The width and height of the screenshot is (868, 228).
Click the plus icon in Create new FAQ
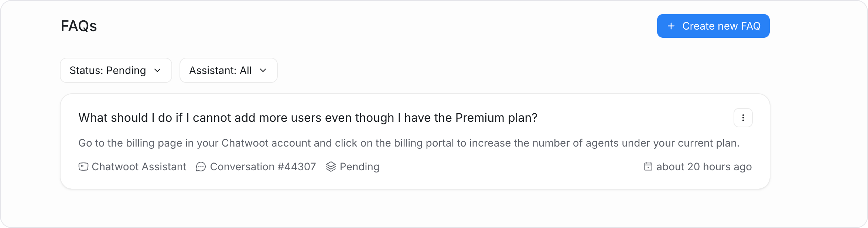(671, 26)
